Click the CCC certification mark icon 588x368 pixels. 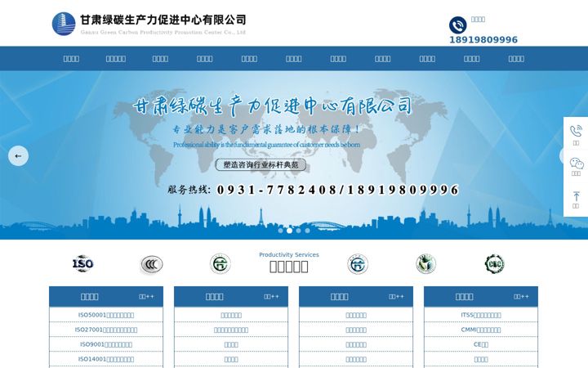pyautogui.click(x=152, y=264)
